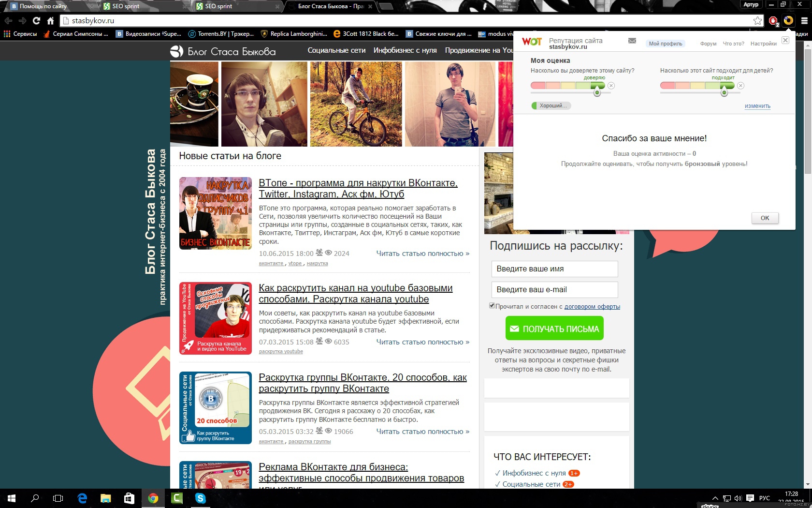Open action center notifications icon
Screen dimensions: 812x508
pyautogui.click(x=750, y=498)
